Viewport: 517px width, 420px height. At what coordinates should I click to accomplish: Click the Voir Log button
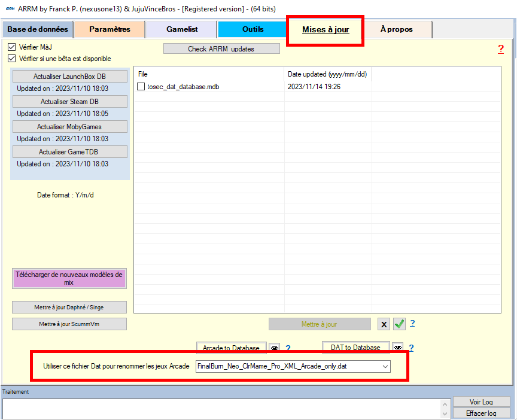coord(481,402)
